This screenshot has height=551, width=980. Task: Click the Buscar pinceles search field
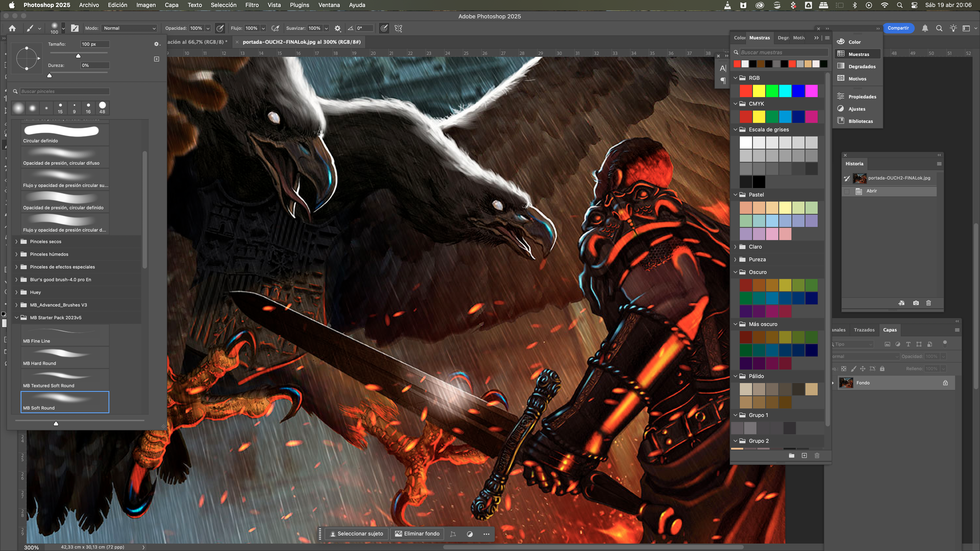point(64,91)
